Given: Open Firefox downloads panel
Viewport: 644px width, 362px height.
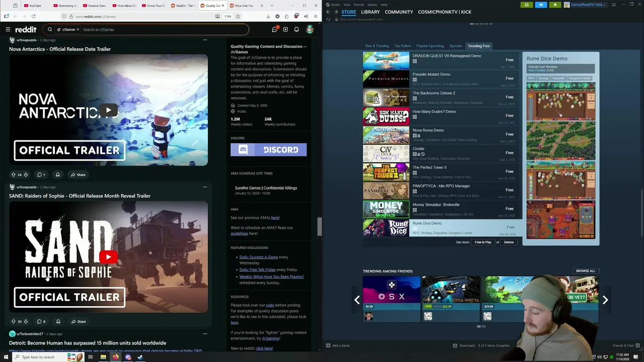Looking at the screenshot, I should 268,16.
